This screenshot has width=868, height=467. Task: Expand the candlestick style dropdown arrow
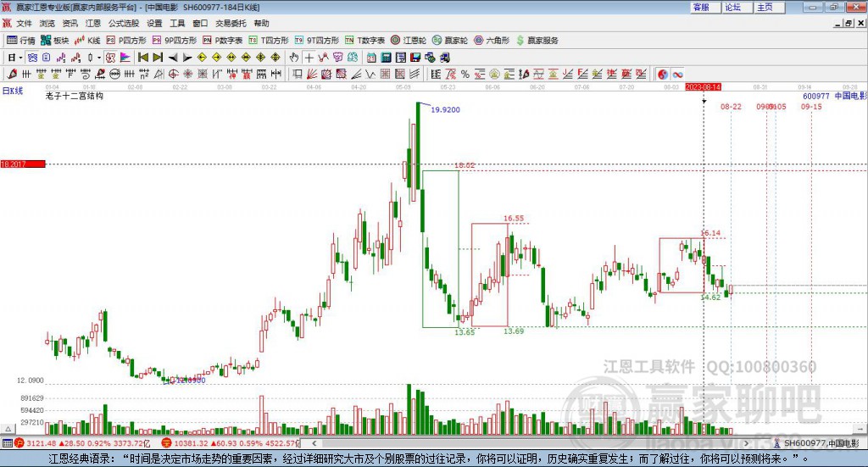[98, 58]
